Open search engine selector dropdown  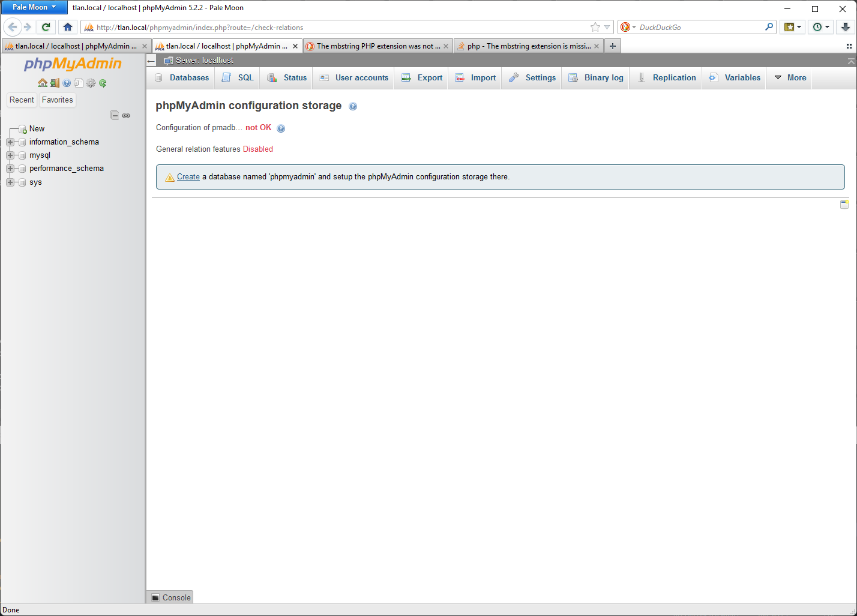[628, 28]
